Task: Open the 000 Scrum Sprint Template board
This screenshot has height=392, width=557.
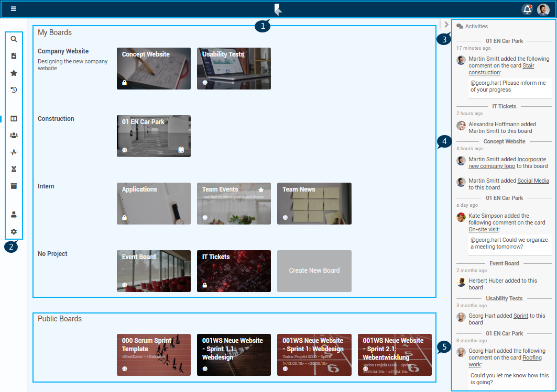Action: point(154,355)
